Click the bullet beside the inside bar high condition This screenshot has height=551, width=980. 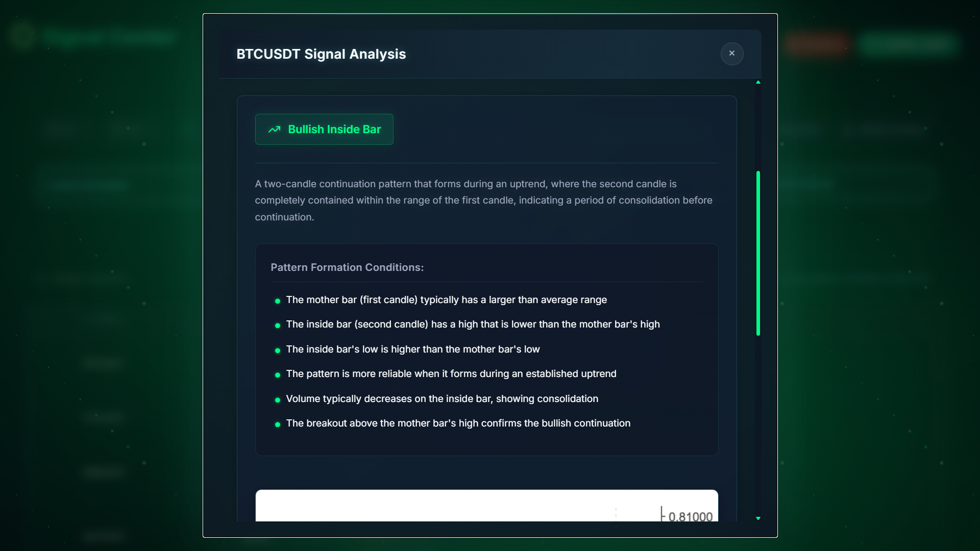pos(278,325)
